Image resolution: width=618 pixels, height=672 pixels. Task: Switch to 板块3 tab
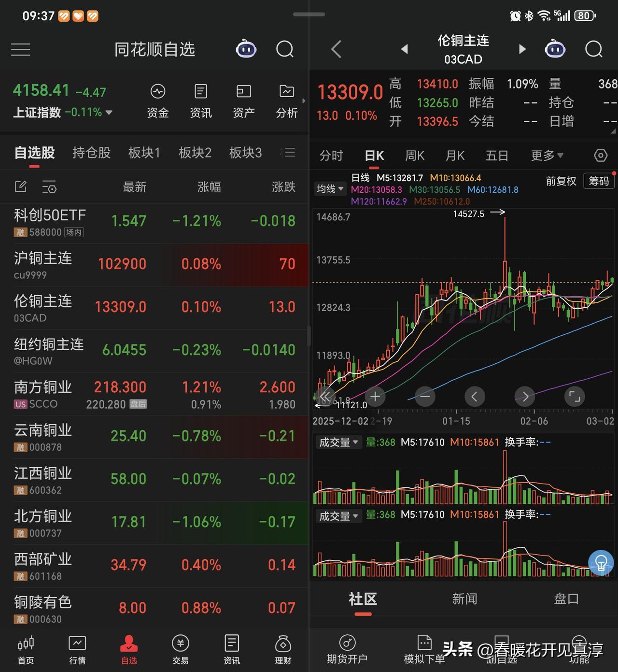tap(245, 153)
